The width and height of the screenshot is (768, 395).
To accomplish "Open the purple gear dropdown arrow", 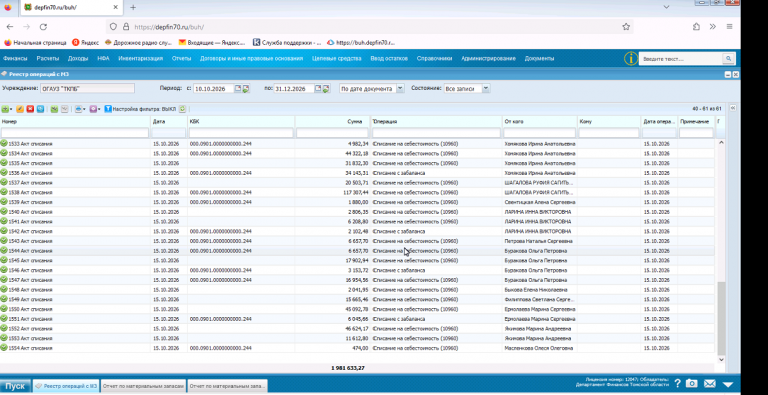I will [99, 109].
